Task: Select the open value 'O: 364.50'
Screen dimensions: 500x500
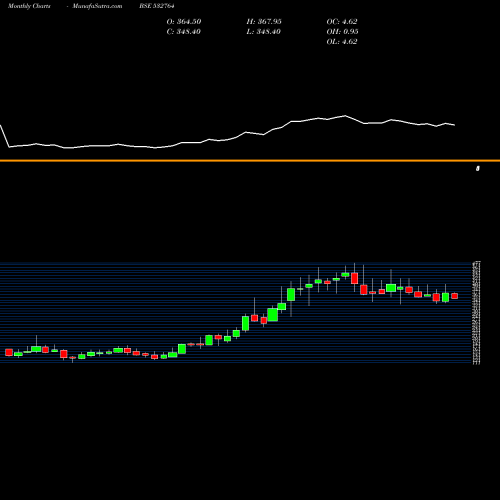Action: click(x=184, y=22)
